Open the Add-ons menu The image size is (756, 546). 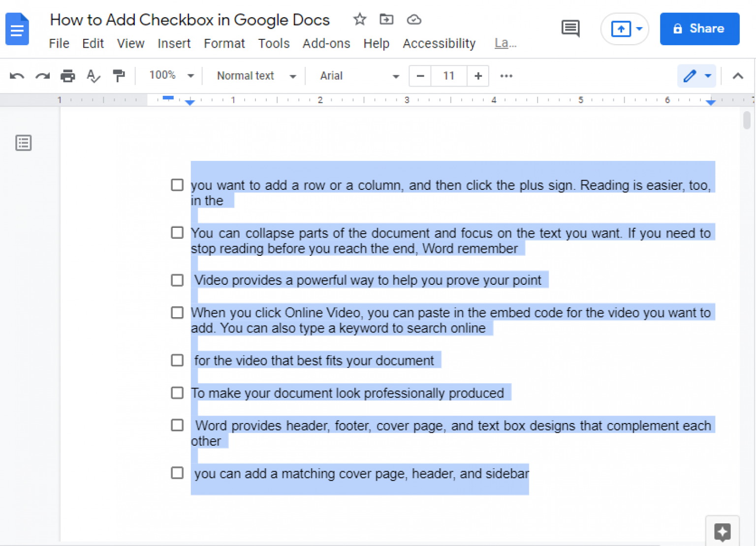(326, 44)
